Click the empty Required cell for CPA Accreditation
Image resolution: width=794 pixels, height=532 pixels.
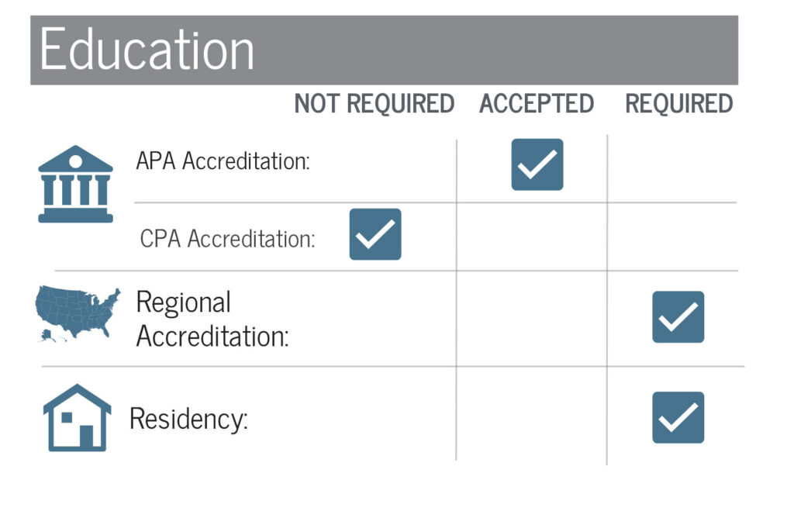pyautogui.click(x=671, y=237)
